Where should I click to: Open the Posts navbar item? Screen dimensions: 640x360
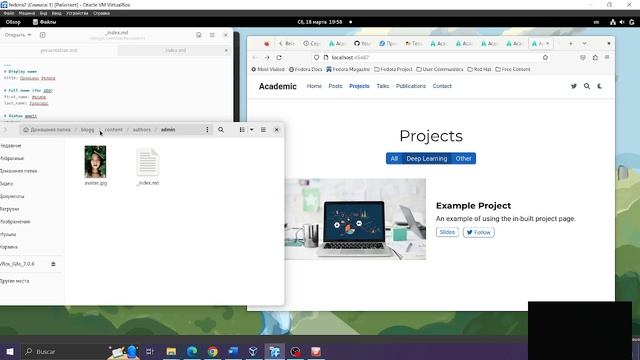pyautogui.click(x=335, y=86)
